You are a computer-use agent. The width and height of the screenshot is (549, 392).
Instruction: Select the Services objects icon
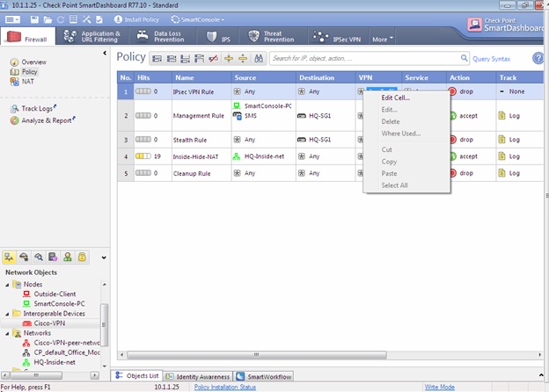pyautogui.click(x=24, y=258)
